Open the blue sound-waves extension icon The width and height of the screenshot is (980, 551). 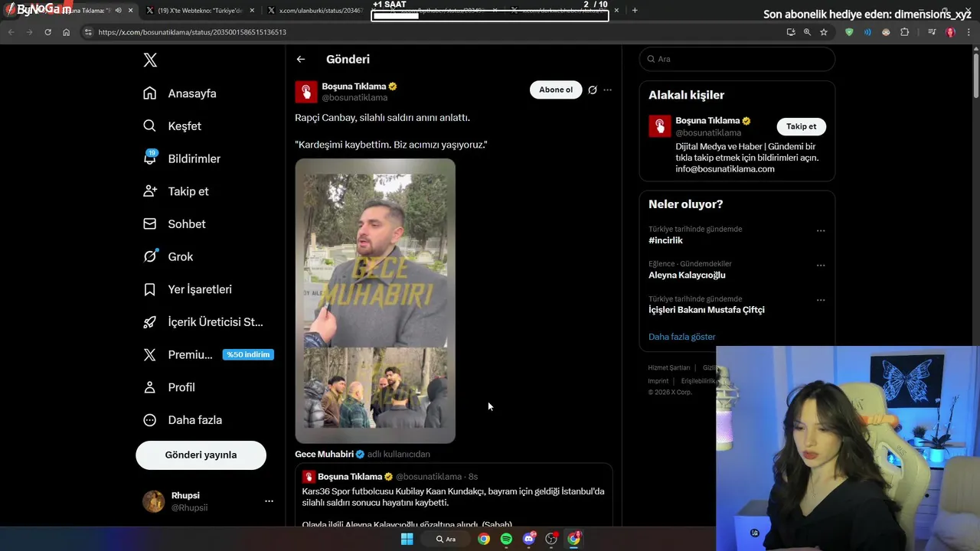tap(867, 32)
